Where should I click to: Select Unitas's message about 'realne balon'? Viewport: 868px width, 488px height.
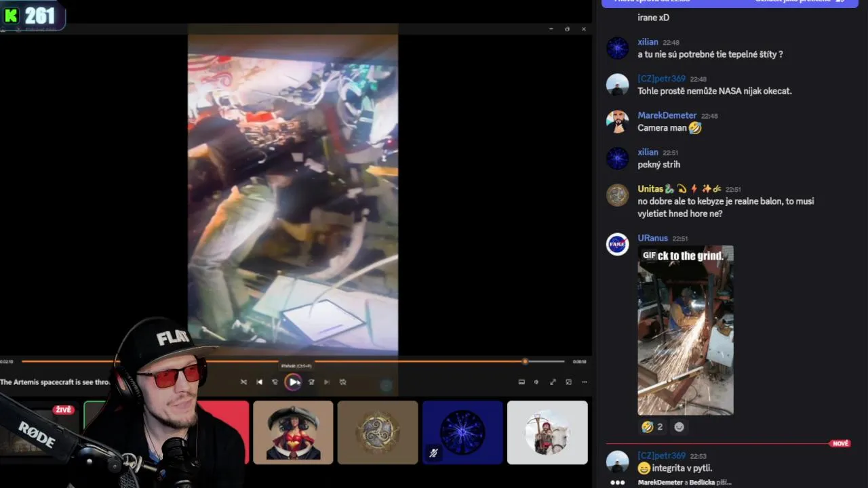(726, 207)
